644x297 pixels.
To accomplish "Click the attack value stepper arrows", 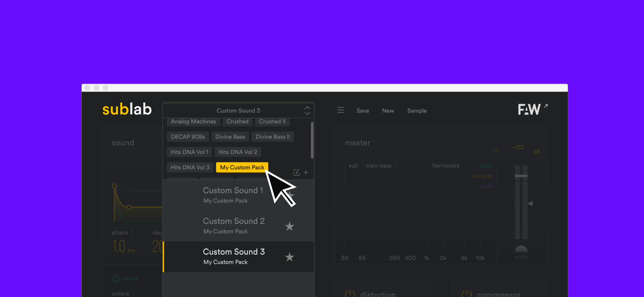I will tap(132, 233).
